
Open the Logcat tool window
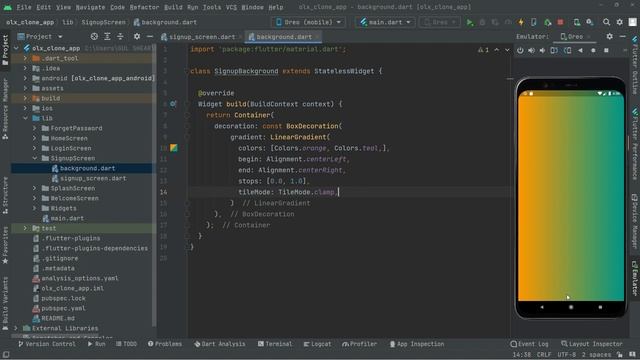[x=317, y=344]
